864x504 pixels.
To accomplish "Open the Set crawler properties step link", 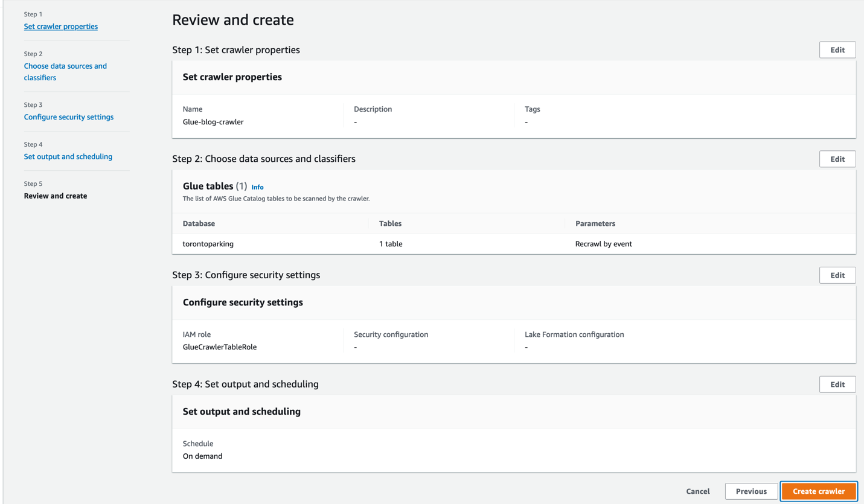I will [x=60, y=27].
